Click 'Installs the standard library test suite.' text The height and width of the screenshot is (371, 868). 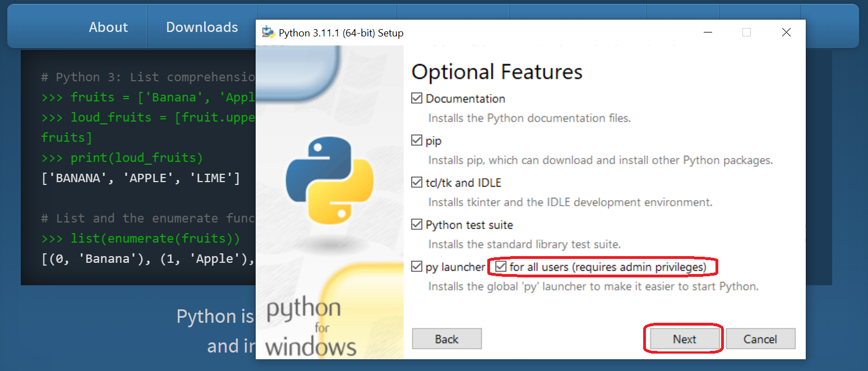pyautogui.click(x=524, y=244)
